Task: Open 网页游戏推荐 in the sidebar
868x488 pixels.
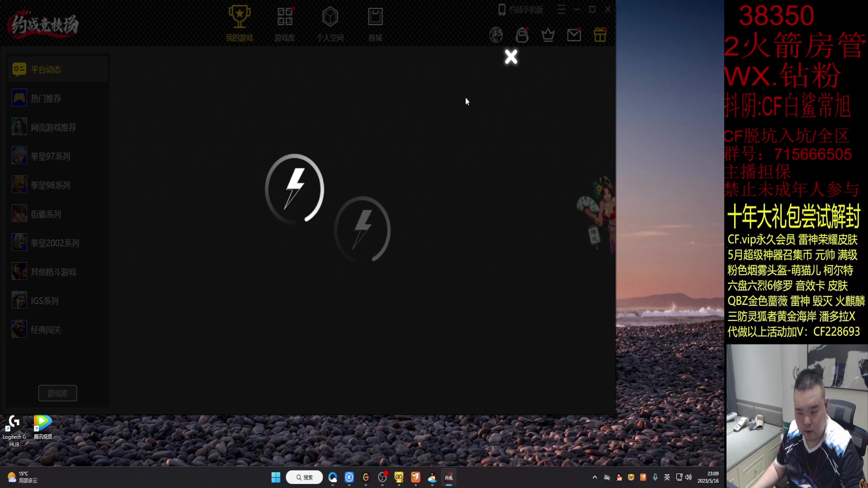Action: click(x=58, y=127)
